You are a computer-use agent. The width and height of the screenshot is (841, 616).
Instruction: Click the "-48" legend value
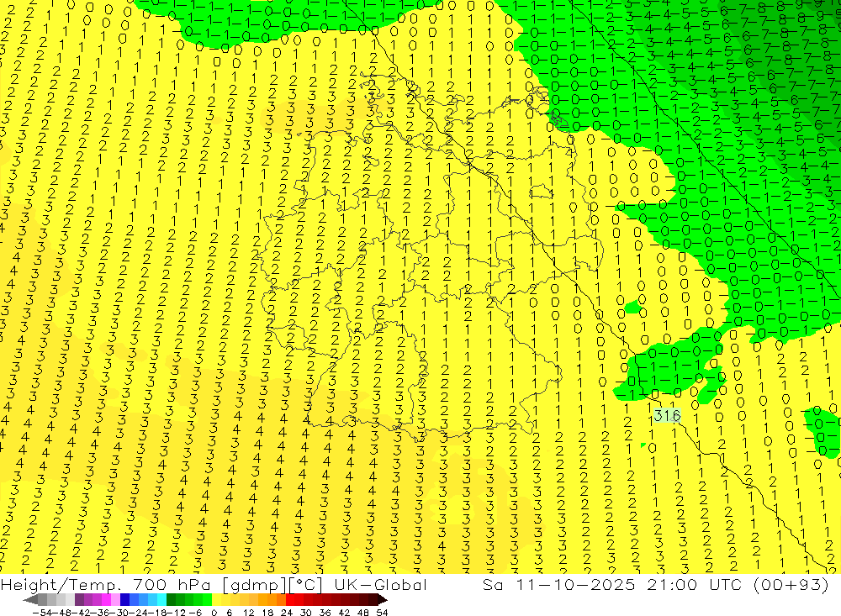pos(61,613)
